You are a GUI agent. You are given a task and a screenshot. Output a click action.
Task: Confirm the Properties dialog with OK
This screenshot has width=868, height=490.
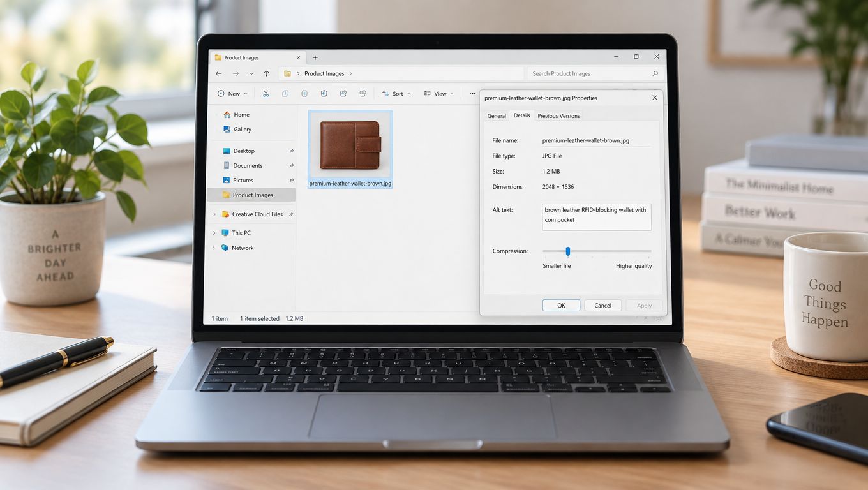[561, 306]
